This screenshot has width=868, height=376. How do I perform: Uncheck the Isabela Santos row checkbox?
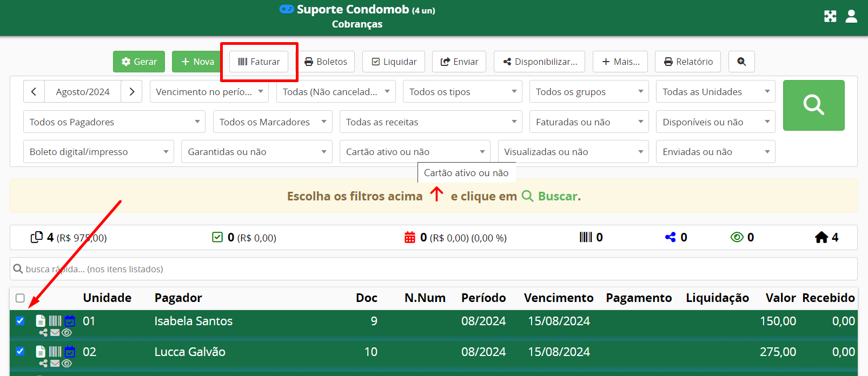[x=21, y=321]
